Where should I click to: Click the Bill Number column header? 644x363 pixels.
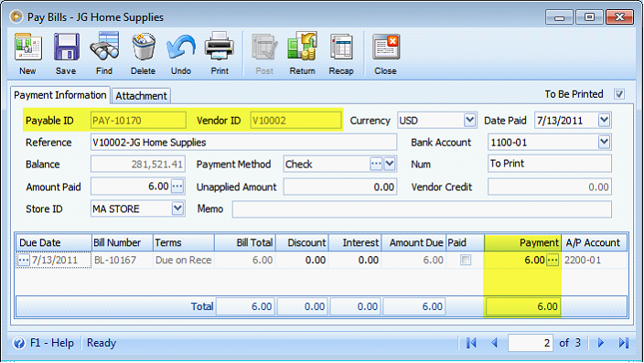tap(123, 242)
